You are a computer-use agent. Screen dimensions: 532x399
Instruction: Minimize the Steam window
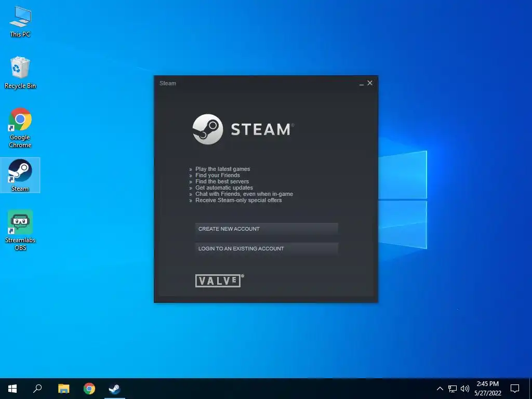pyautogui.click(x=362, y=83)
